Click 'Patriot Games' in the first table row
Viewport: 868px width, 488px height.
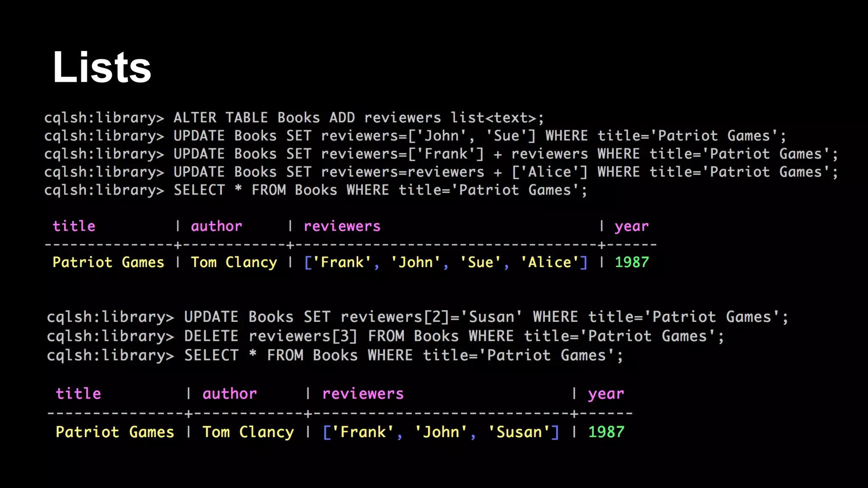(108, 262)
